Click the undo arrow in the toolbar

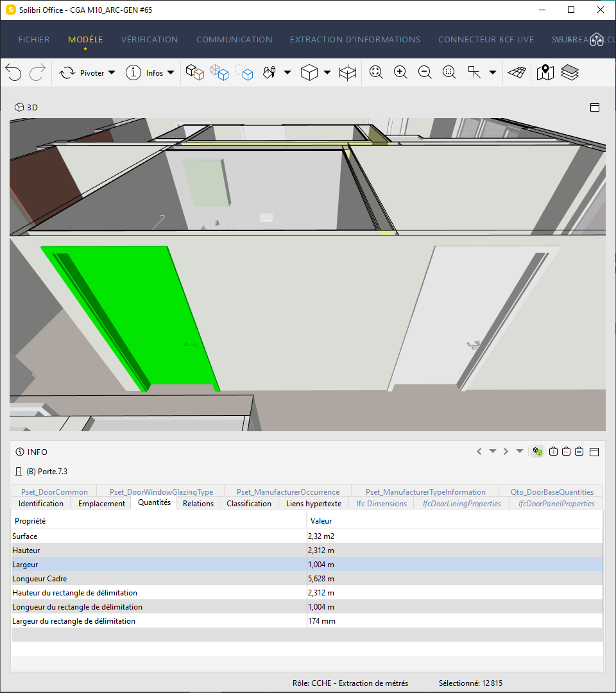point(13,73)
